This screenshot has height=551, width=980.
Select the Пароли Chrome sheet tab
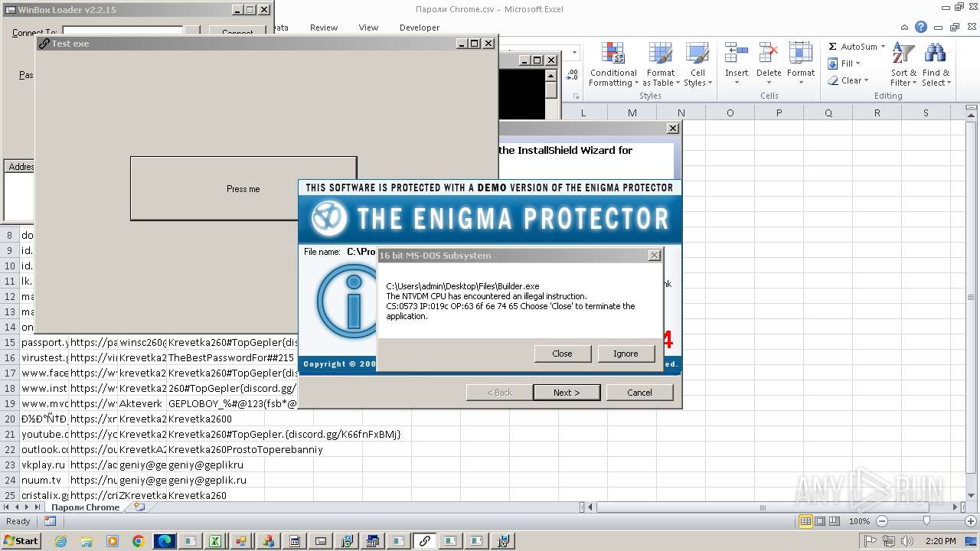tap(85, 507)
